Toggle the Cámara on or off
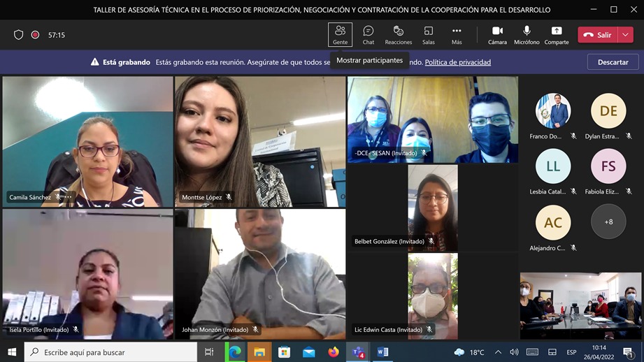This screenshot has width=644, height=362. click(x=497, y=35)
